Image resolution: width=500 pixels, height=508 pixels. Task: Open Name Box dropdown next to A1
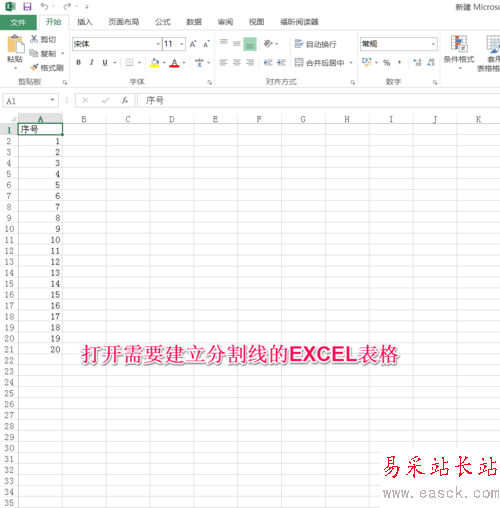52,100
